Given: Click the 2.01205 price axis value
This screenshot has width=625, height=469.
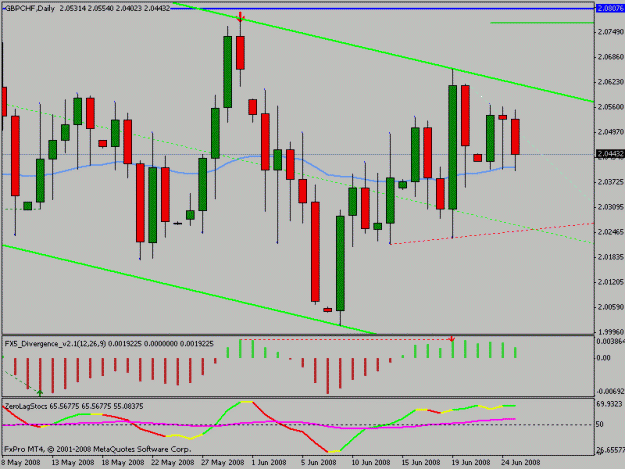Looking at the screenshot, I should pos(611,282).
